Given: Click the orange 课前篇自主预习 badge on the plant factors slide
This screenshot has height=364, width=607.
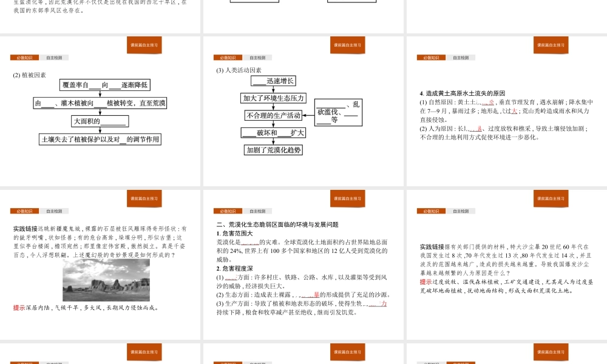Looking at the screenshot, I should 143,45.
